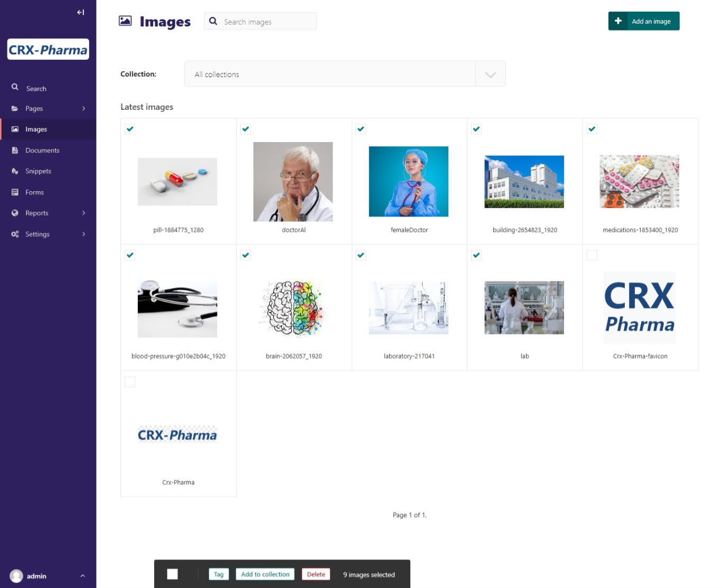Click the admin avatar icon
This screenshot has width=723, height=588.
pyautogui.click(x=16, y=576)
